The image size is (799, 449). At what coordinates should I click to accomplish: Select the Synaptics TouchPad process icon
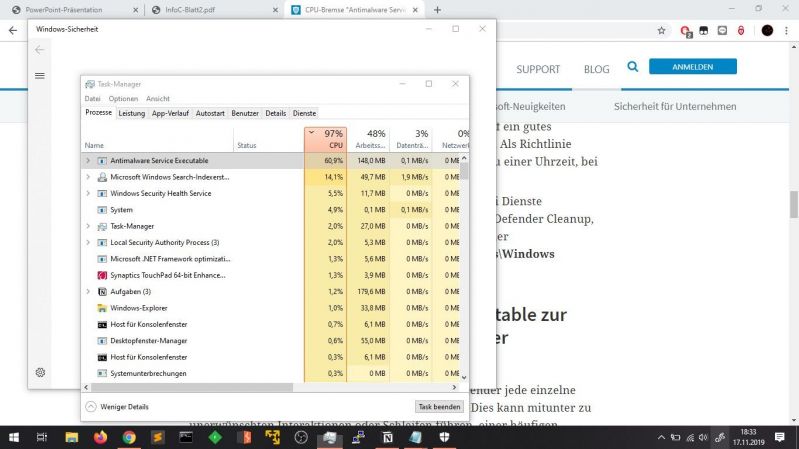[x=102, y=275]
